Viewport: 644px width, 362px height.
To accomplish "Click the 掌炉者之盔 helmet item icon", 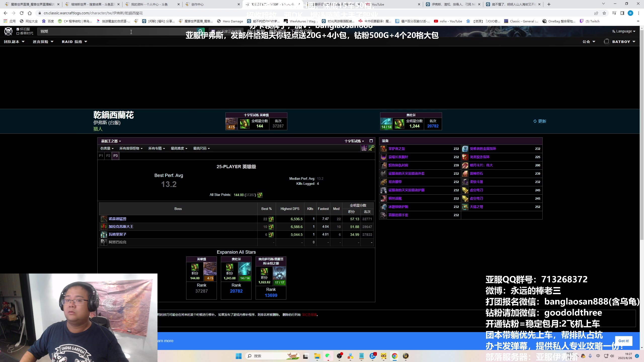I will click(x=383, y=149).
